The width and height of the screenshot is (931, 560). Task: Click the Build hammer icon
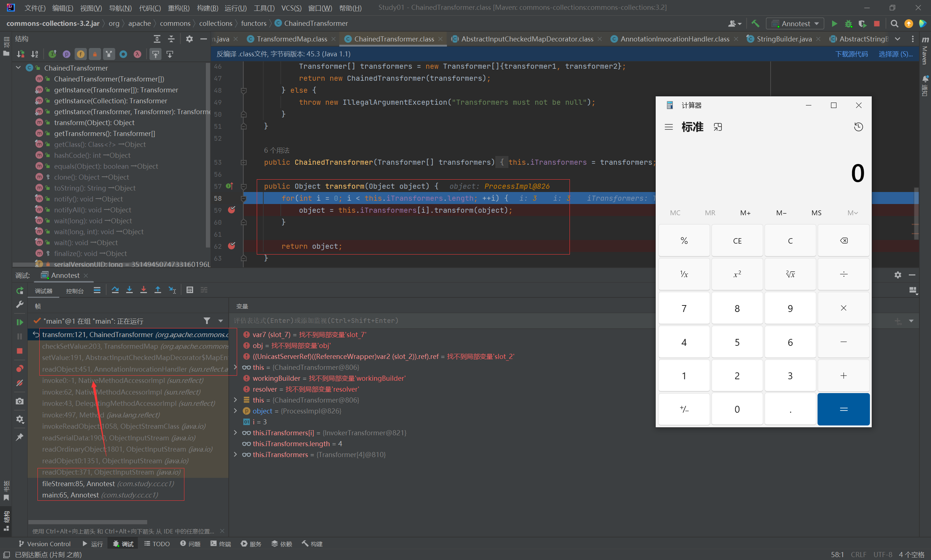tap(755, 23)
